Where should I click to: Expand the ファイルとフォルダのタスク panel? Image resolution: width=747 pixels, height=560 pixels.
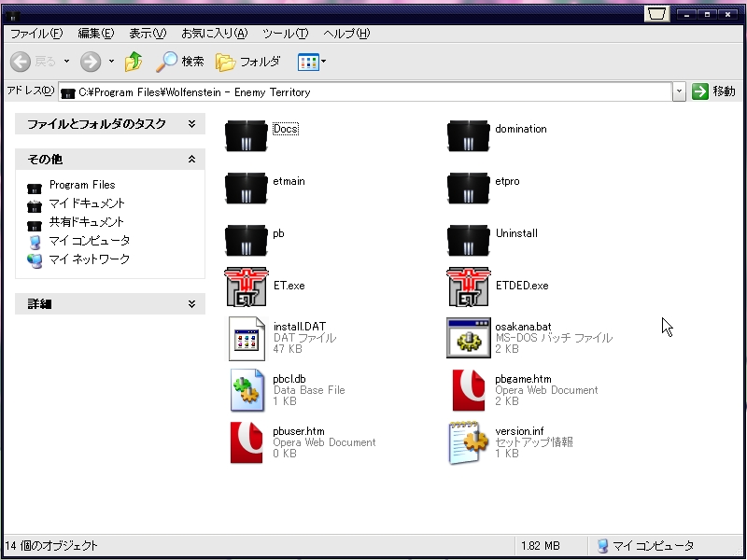[110, 124]
